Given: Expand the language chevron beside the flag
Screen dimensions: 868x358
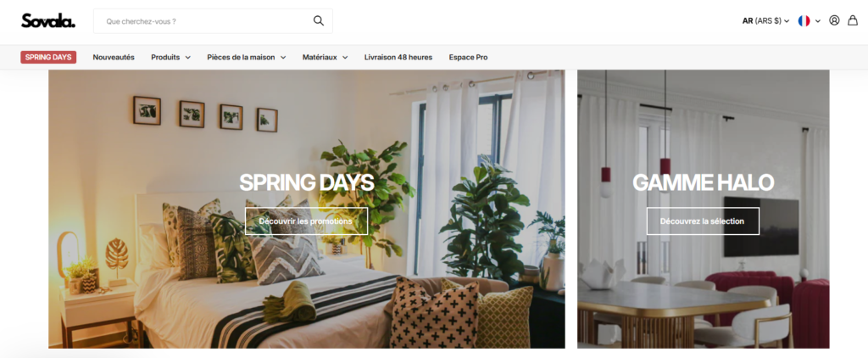Looking at the screenshot, I should tap(818, 21).
